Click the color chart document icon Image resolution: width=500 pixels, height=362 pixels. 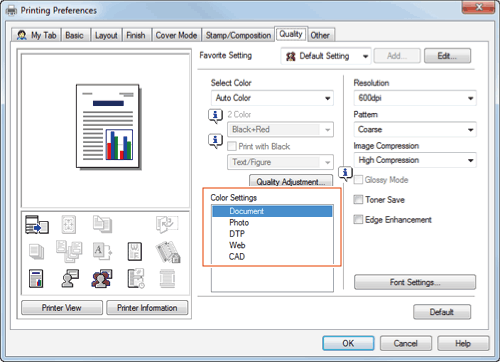(36, 279)
